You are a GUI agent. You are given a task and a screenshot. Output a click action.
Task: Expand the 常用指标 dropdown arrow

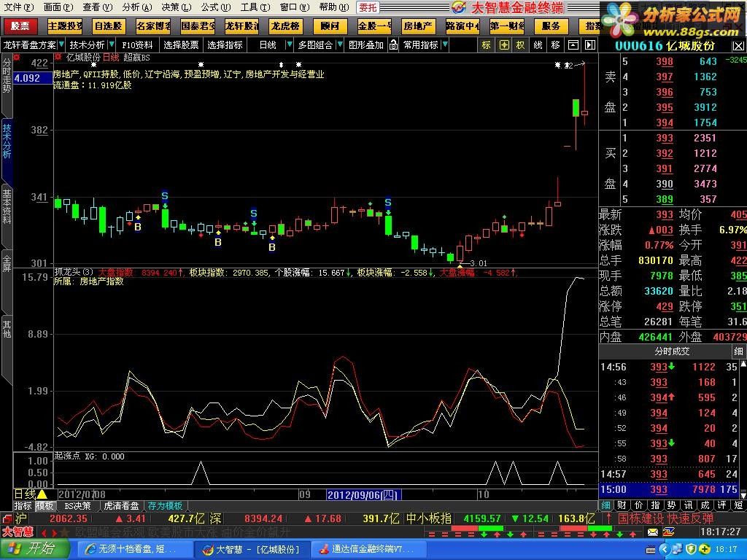[x=444, y=44]
